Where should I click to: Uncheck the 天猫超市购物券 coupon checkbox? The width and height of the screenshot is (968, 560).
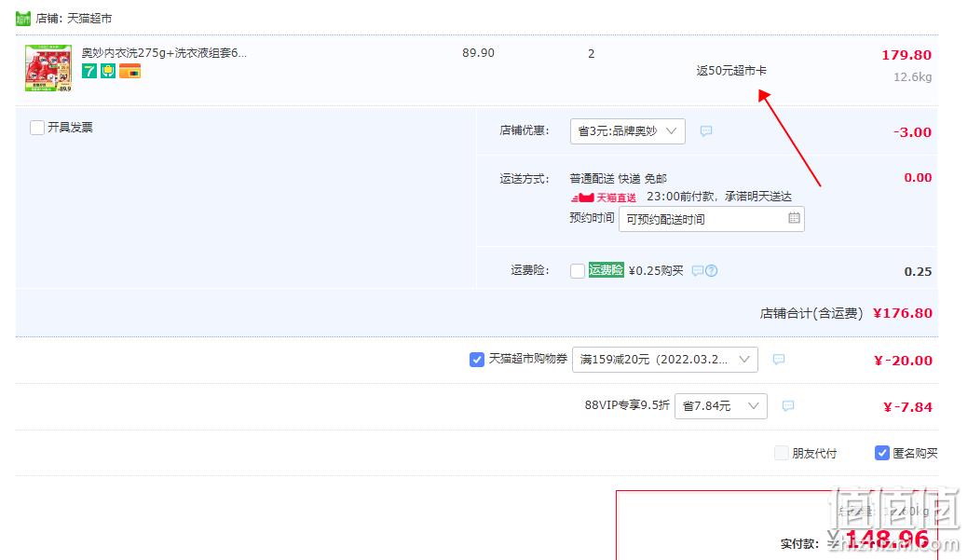(477, 360)
